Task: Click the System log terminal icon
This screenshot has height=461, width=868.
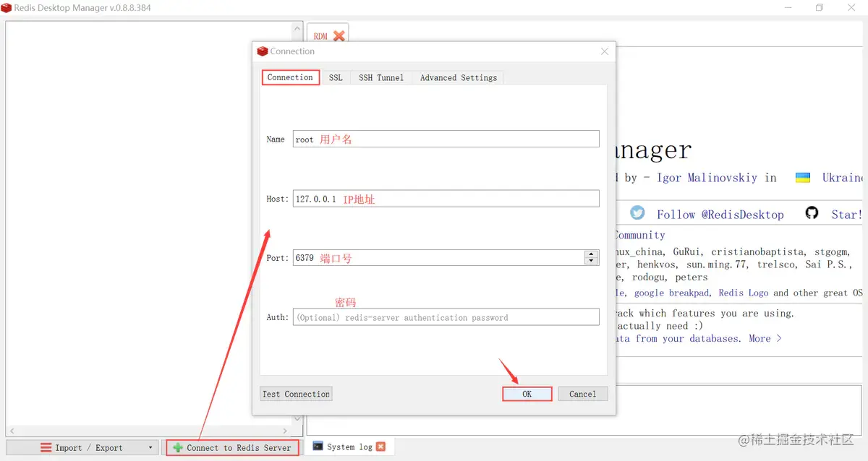Action: coord(318,447)
